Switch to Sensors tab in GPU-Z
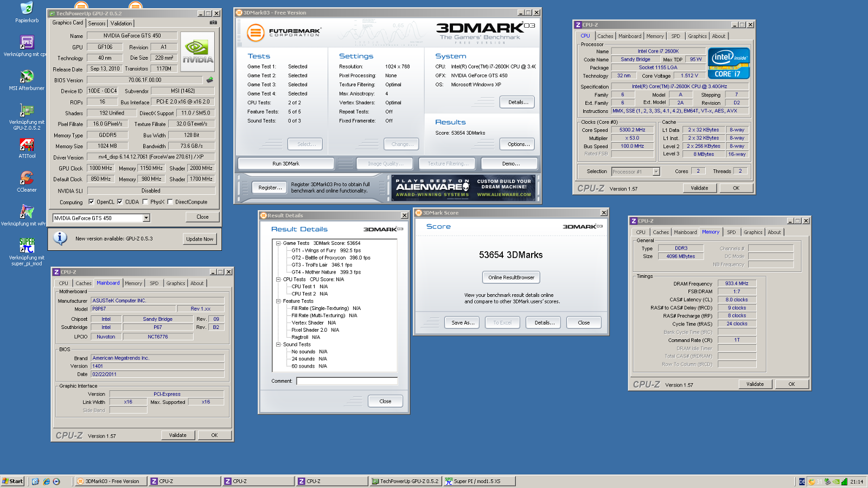Screen dimensions: 868x488 click(97, 23)
